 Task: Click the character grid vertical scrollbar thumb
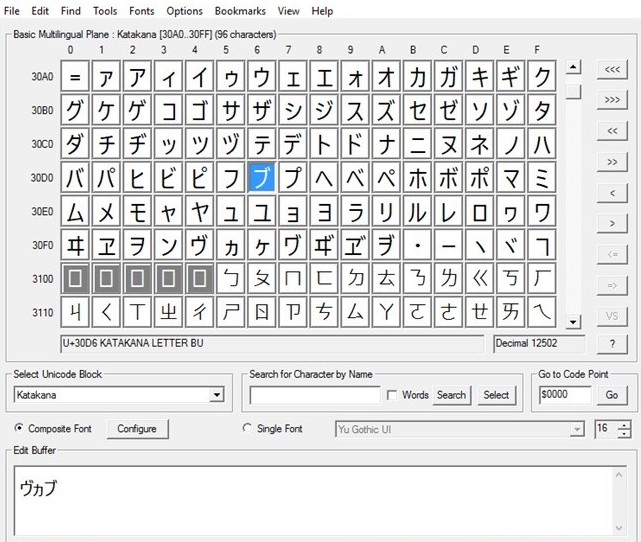click(x=573, y=92)
